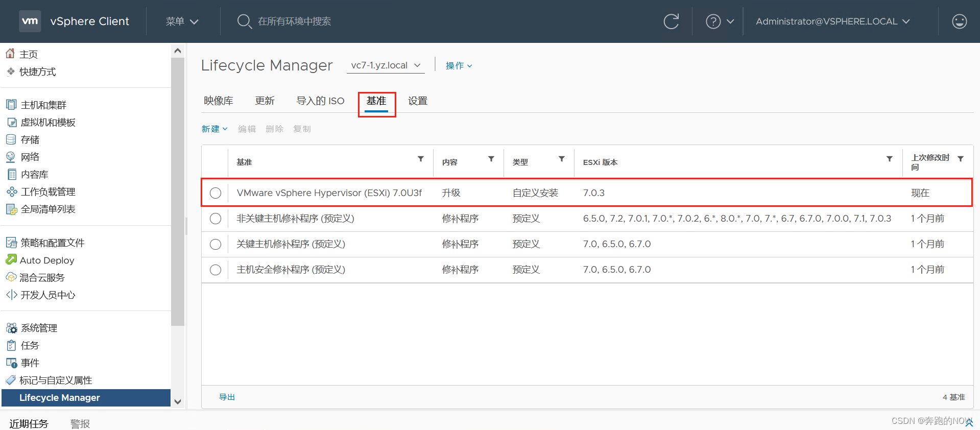980x430 pixels.
Task: Click the global search magnifier icon
Action: click(x=244, y=21)
